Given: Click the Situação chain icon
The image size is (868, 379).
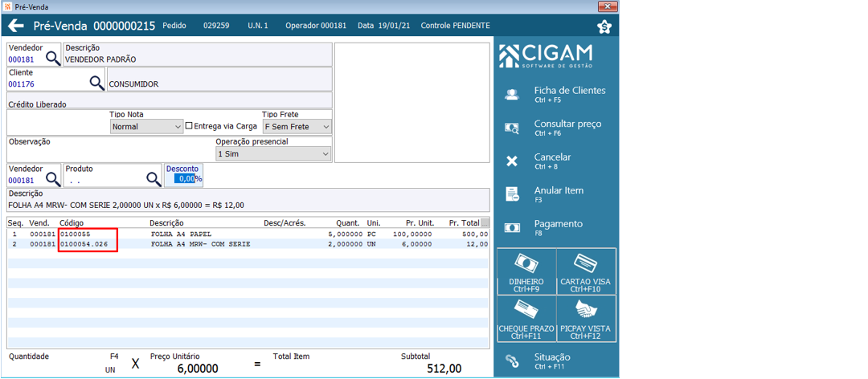Looking at the screenshot, I should coord(512,361).
